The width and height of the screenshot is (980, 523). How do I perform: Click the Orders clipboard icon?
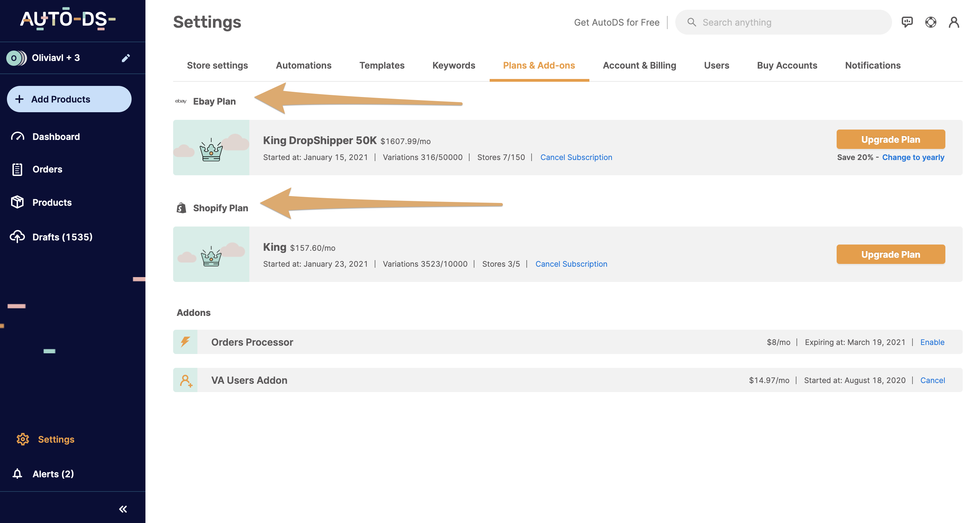click(x=18, y=169)
